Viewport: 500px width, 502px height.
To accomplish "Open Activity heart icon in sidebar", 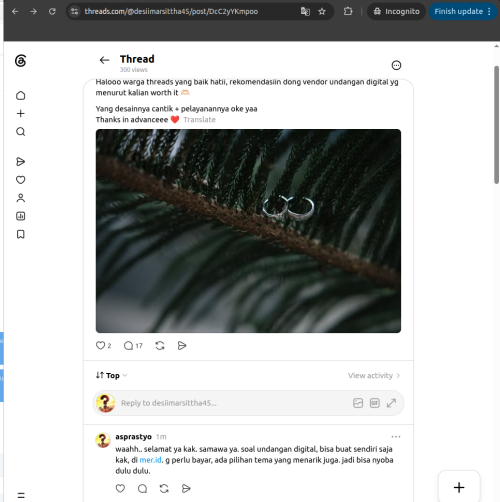I will [x=21, y=180].
